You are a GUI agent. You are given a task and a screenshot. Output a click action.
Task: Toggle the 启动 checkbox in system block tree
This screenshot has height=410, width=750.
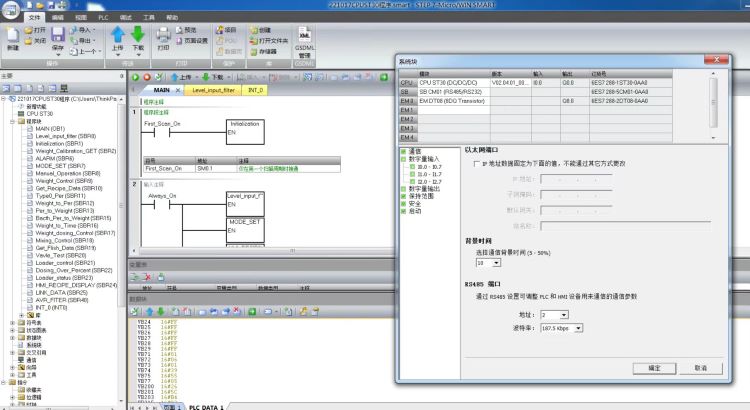coord(403,211)
